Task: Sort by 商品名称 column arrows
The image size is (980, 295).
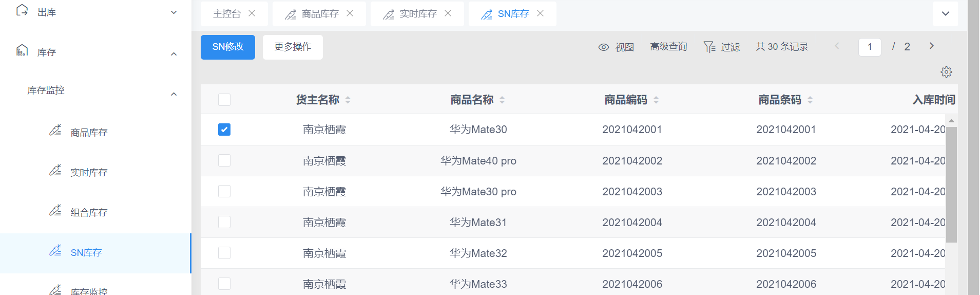Action: (502, 100)
